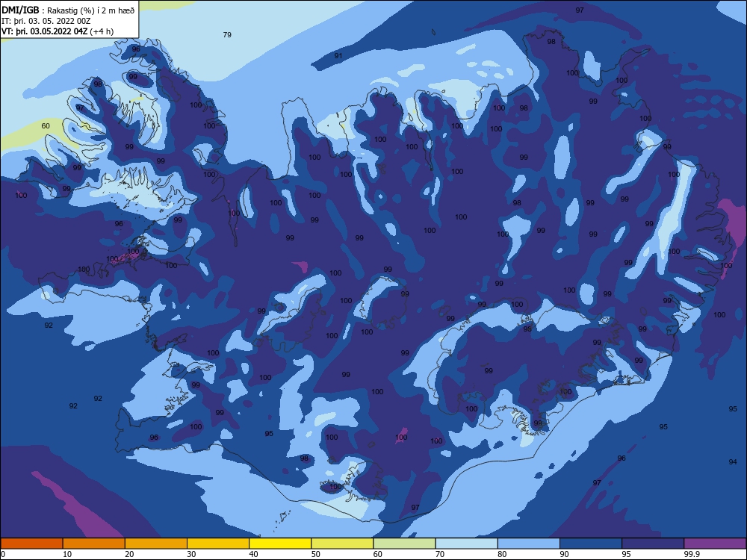Click the amber 20–30 legend swatch
The width and height of the screenshot is (747, 560).
(156, 544)
